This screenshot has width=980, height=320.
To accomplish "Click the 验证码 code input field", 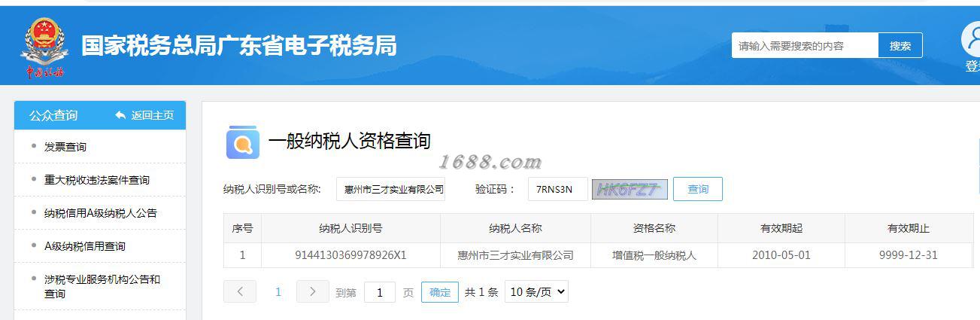I will click(x=558, y=189).
